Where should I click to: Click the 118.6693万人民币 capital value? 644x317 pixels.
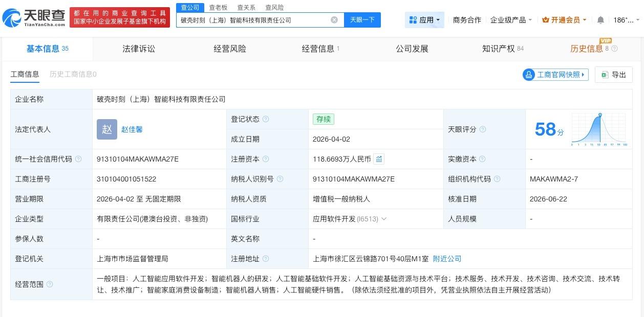coord(342,159)
